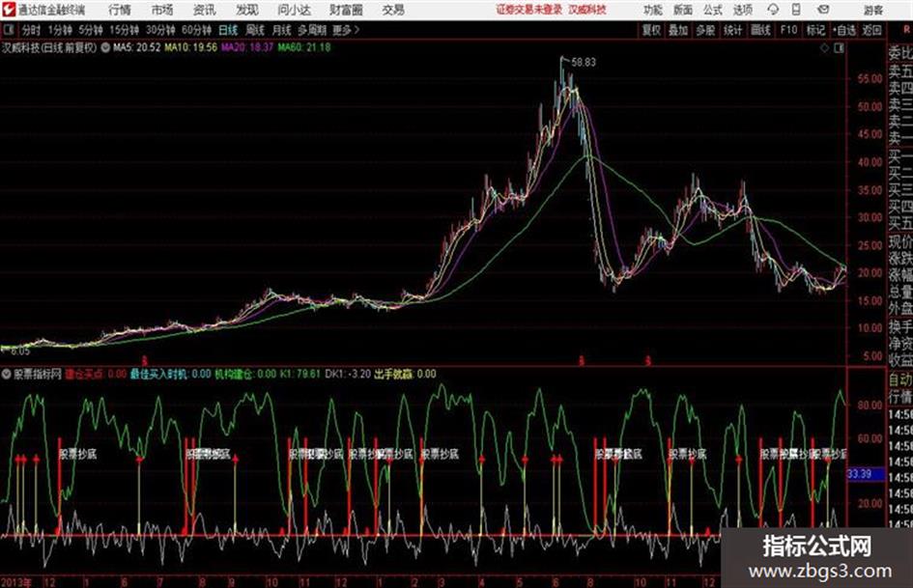Click the MA60: 21.18 value label
913x588 pixels.
coord(304,47)
